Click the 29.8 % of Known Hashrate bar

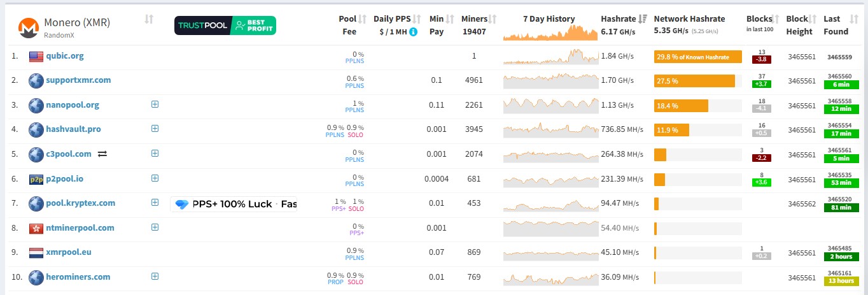click(x=698, y=57)
